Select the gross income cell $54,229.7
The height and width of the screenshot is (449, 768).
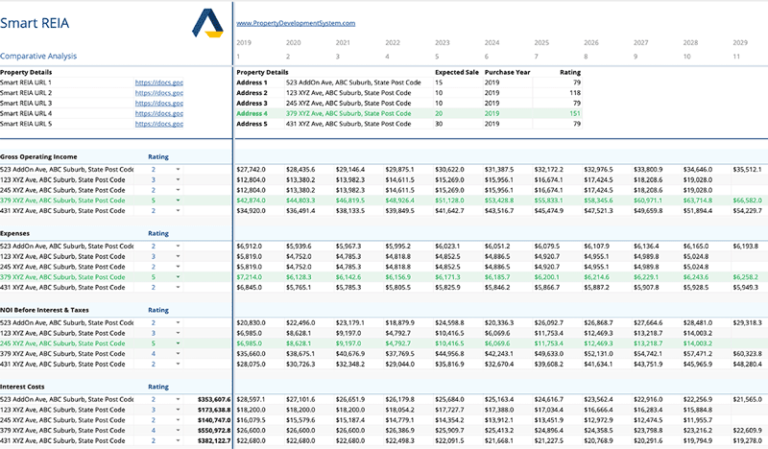coord(747,211)
